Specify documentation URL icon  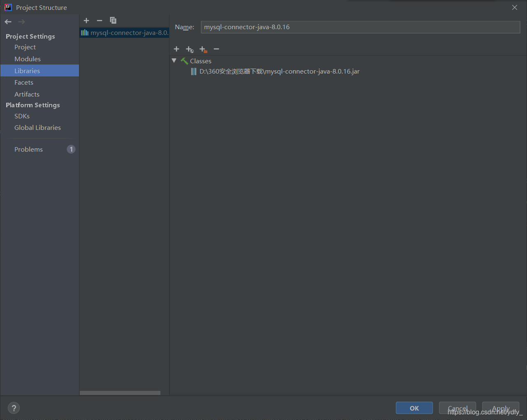(x=190, y=49)
